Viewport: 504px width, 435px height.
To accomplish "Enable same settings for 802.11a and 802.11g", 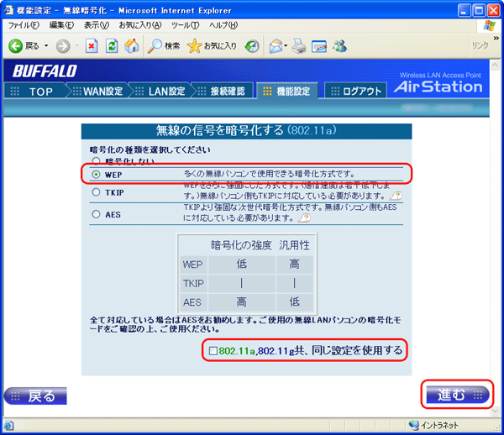I will (x=213, y=349).
